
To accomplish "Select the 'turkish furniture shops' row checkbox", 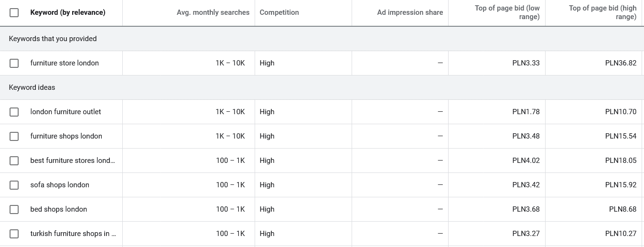I will [x=14, y=234].
